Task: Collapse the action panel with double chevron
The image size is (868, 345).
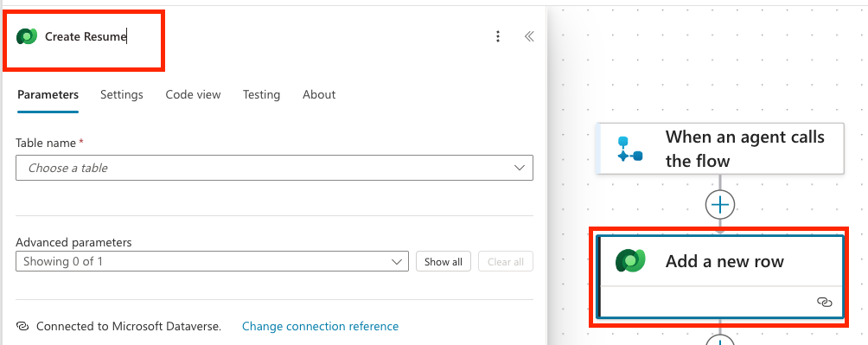Action: (529, 36)
